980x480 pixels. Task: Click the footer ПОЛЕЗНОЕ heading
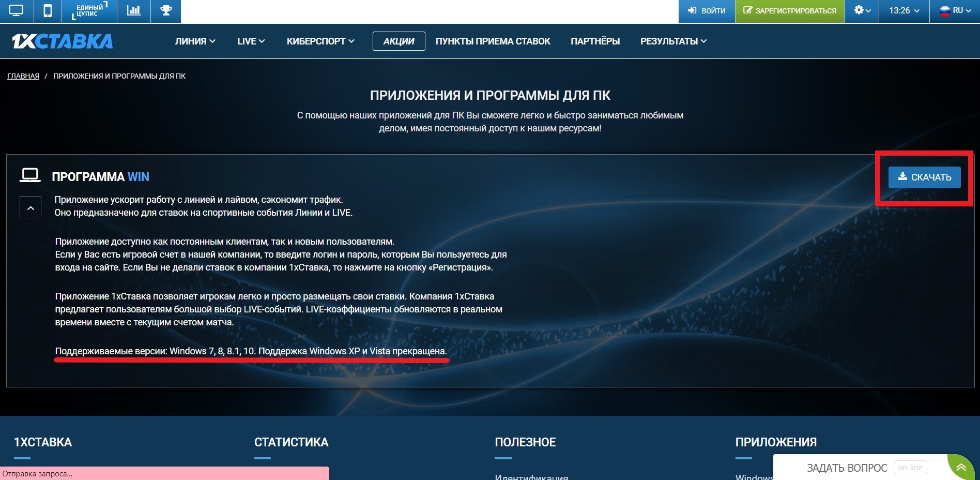click(x=525, y=443)
